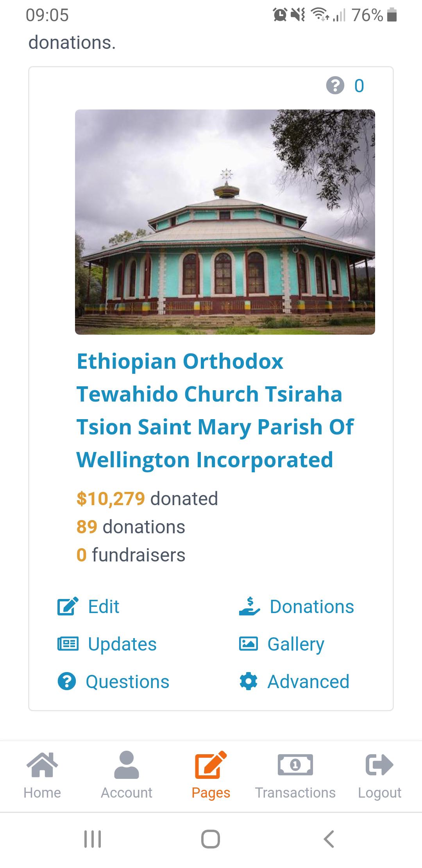Open the Advanced settings link
This screenshot has height=868, width=422.
coord(308,681)
